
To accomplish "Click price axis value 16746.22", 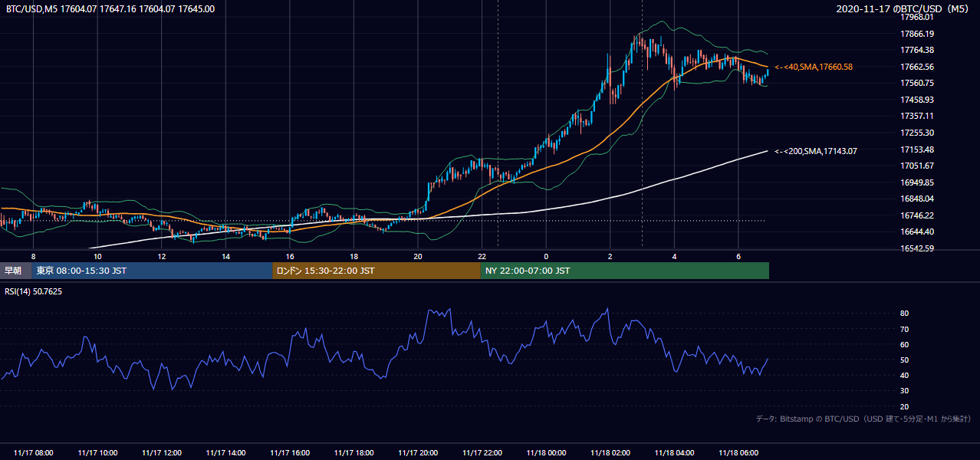I will point(917,215).
